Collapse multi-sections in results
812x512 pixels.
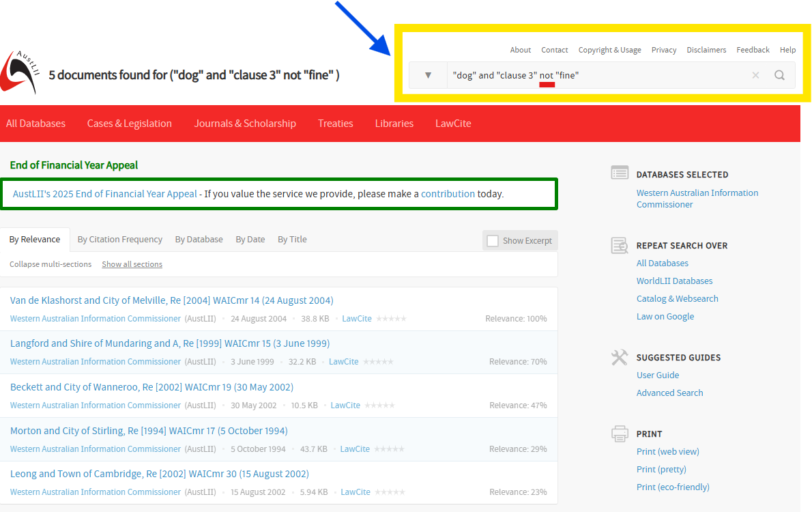coord(50,264)
